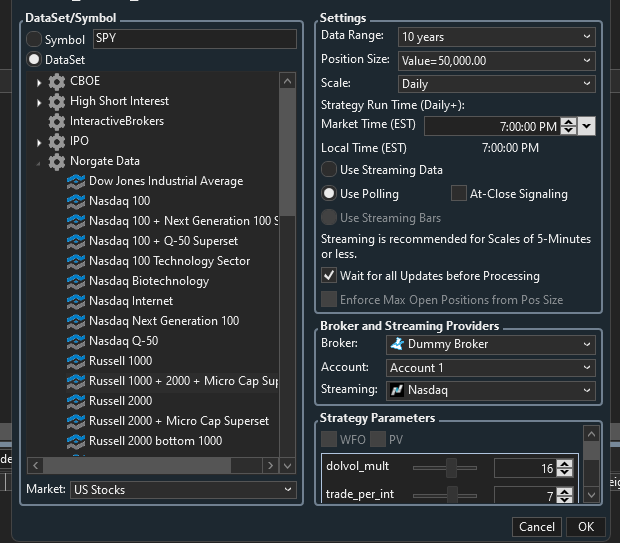The height and width of the screenshot is (543, 620).
Task: Adjust the trade_per_int slider
Action: pos(452,495)
